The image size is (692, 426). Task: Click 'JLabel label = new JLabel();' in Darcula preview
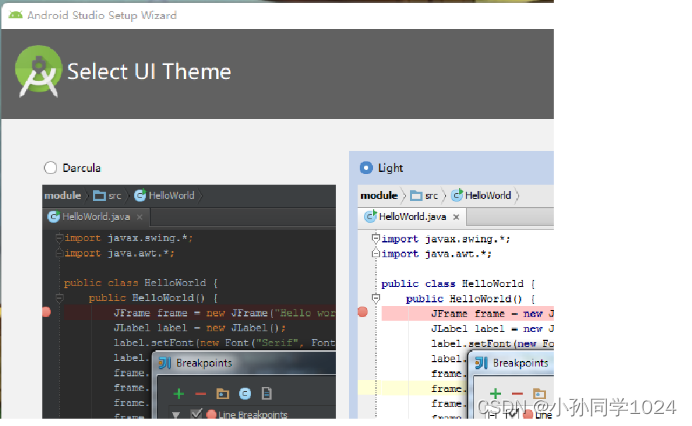(x=199, y=328)
